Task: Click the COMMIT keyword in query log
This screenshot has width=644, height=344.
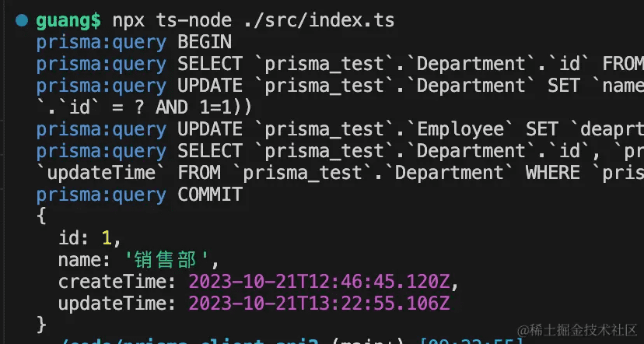Action: click(x=210, y=194)
